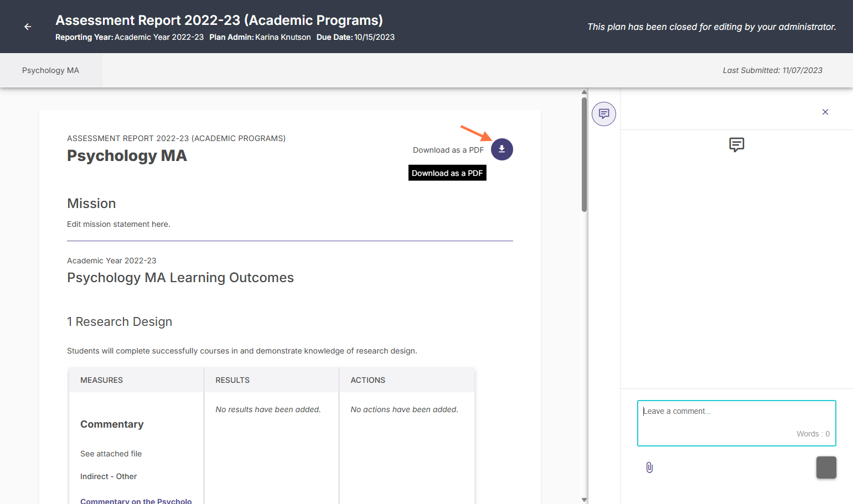
Task: Close the comments side panel
Action: point(825,112)
